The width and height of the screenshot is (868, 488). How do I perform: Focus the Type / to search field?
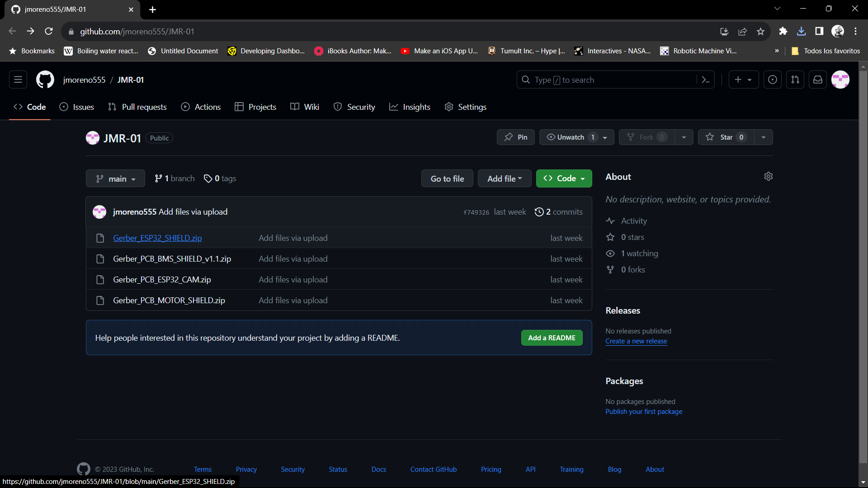pyautogui.click(x=606, y=80)
